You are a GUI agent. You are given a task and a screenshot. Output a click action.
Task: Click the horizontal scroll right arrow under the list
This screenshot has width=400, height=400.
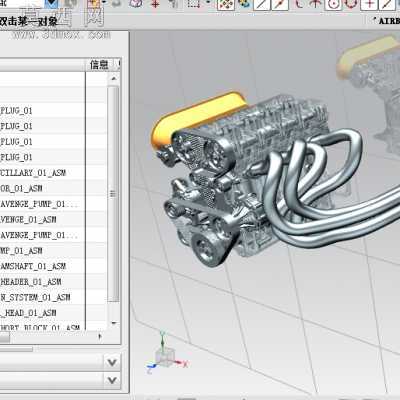pyautogui.click(x=100, y=337)
